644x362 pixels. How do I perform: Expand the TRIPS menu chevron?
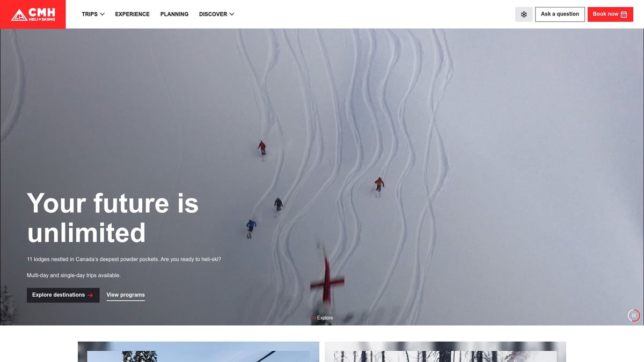tap(102, 14)
